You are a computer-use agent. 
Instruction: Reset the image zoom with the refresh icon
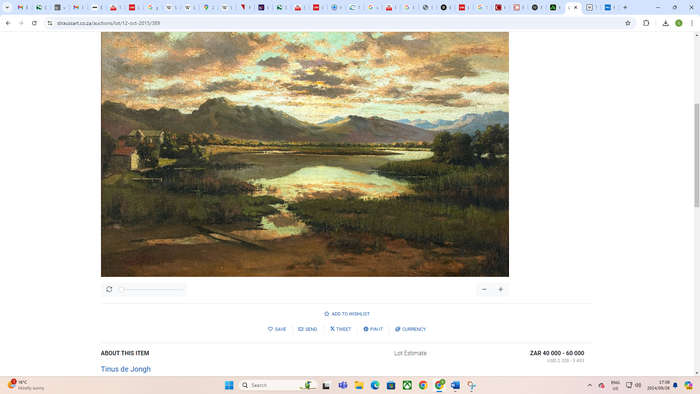tap(109, 289)
